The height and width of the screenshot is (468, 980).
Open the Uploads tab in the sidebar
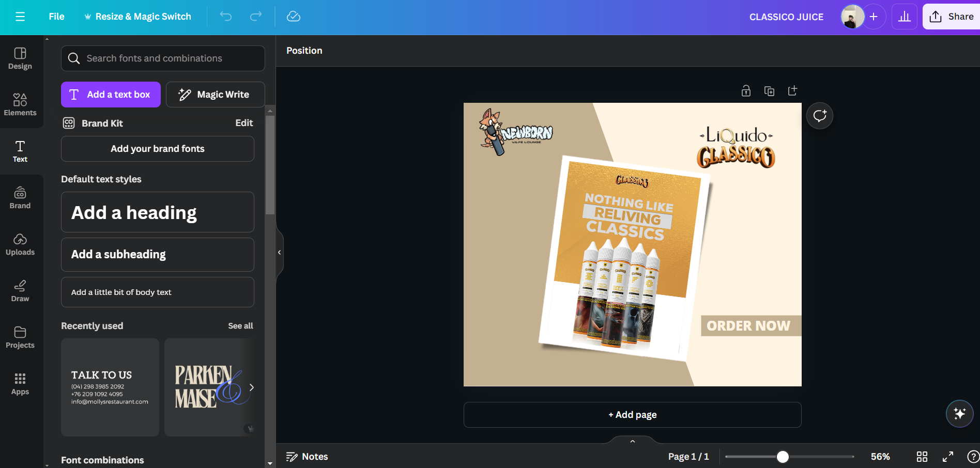click(x=20, y=244)
